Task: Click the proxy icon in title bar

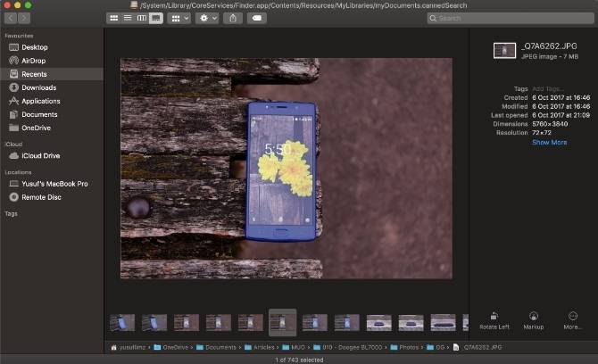Action: pyautogui.click(x=134, y=5)
